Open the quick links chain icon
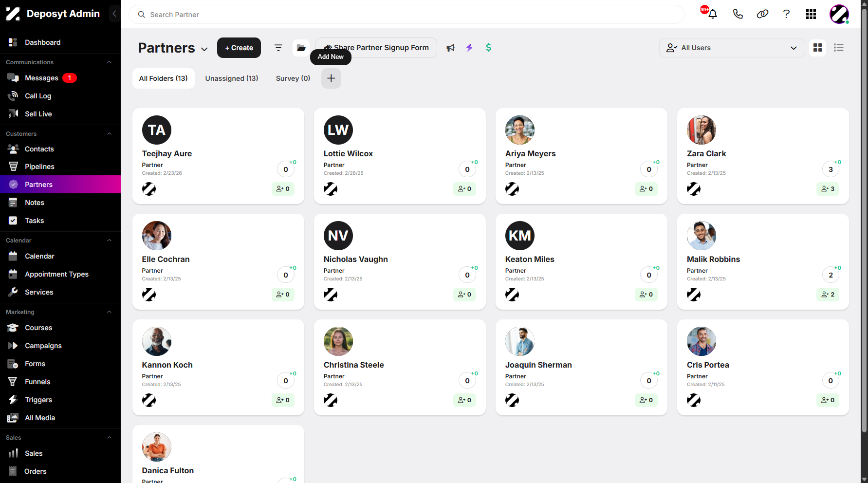 (762, 14)
